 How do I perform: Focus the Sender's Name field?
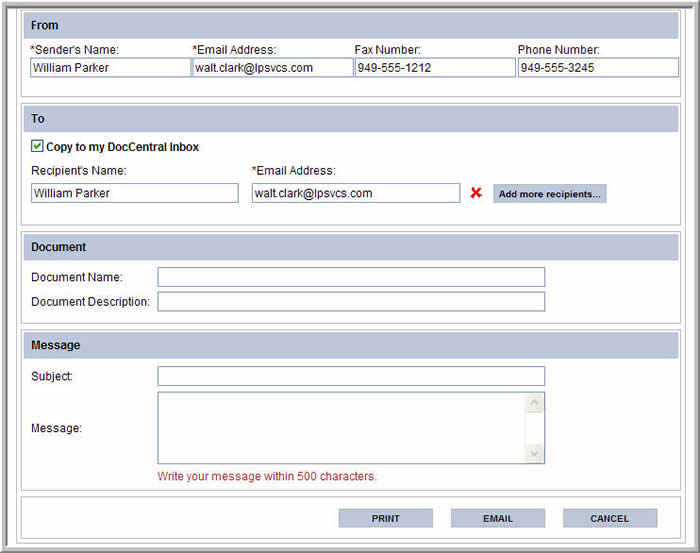(x=110, y=68)
